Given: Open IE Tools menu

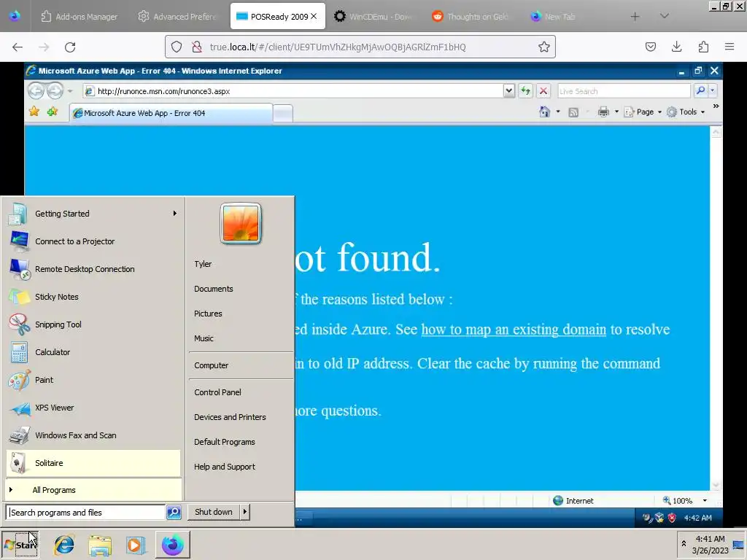Looking at the screenshot, I should (x=686, y=112).
